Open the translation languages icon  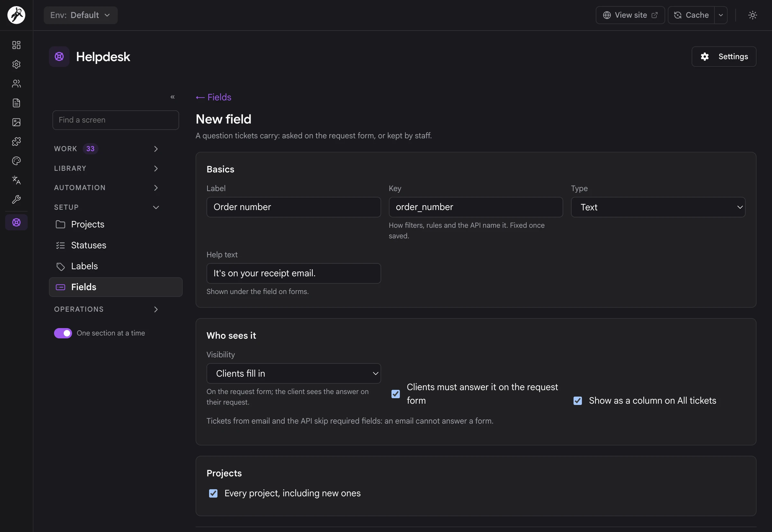16,180
